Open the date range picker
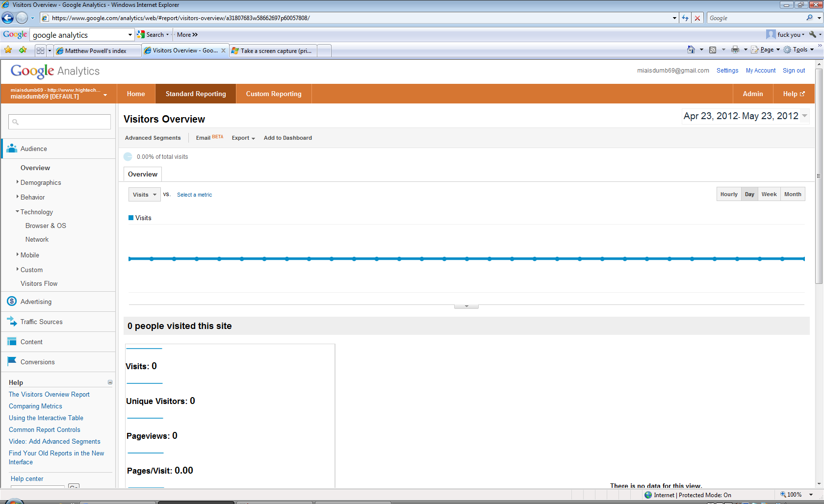 pyautogui.click(x=745, y=116)
